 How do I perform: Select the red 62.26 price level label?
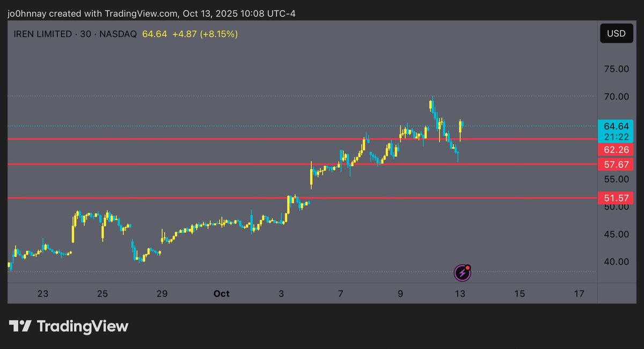point(616,149)
